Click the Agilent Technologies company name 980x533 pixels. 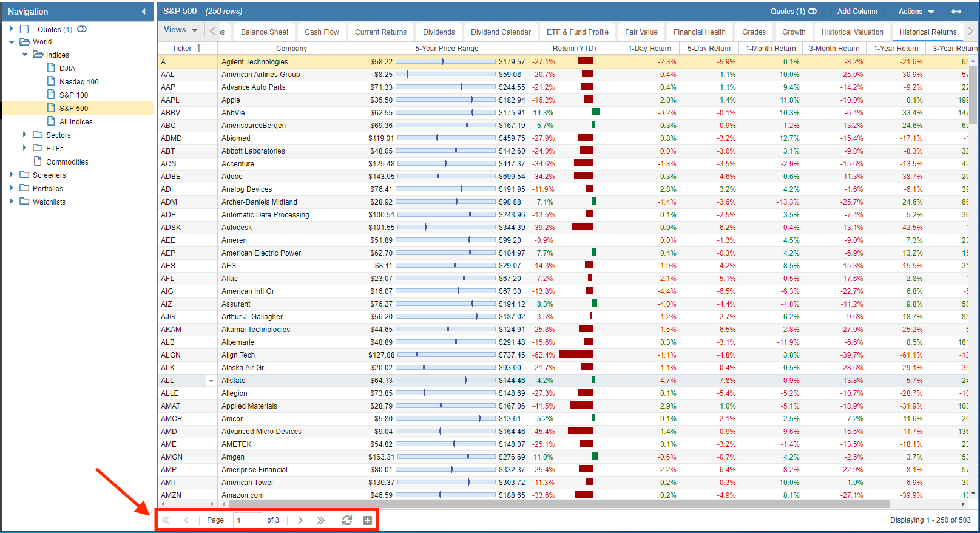point(255,62)
